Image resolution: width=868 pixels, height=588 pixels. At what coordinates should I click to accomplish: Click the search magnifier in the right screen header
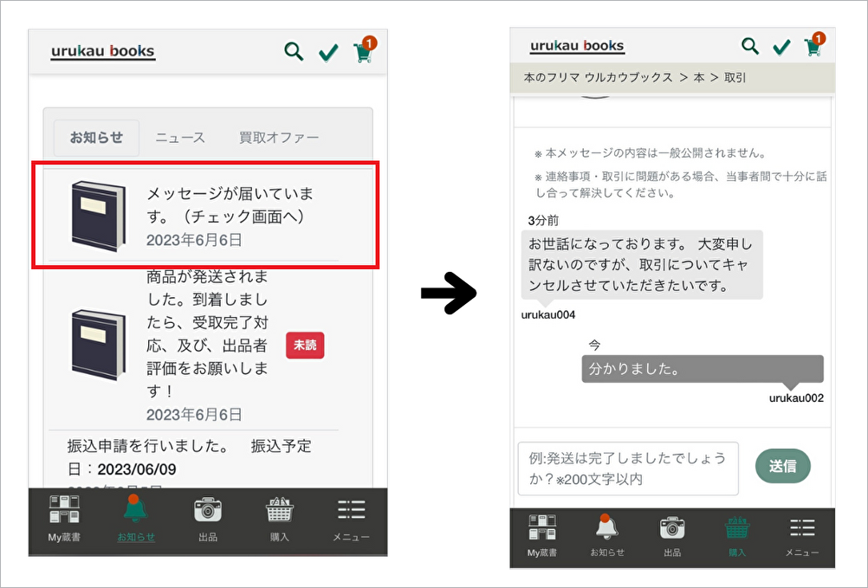(x=750, y=46)
